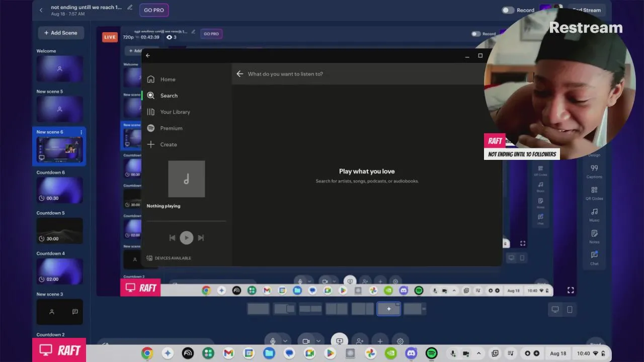
Task: Click Spotify playback progress bar
Action: (186, 221)
